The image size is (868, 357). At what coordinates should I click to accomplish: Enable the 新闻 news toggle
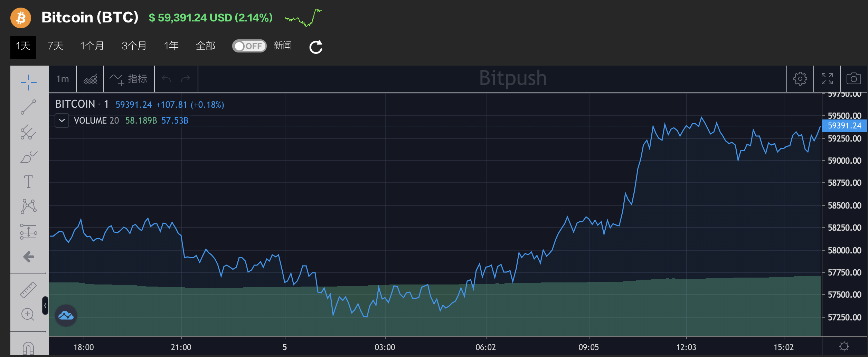(249, 46)
